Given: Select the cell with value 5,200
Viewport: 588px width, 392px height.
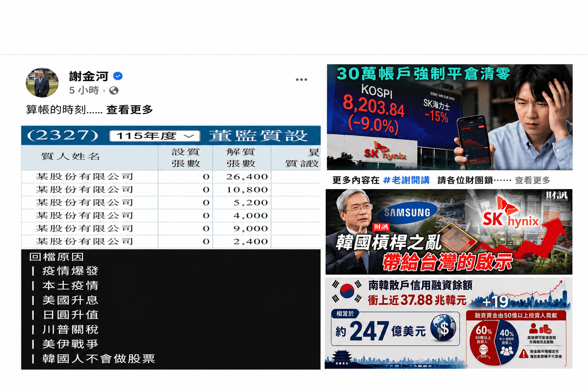Looking at the screenshot, I should tap(251, 203).
